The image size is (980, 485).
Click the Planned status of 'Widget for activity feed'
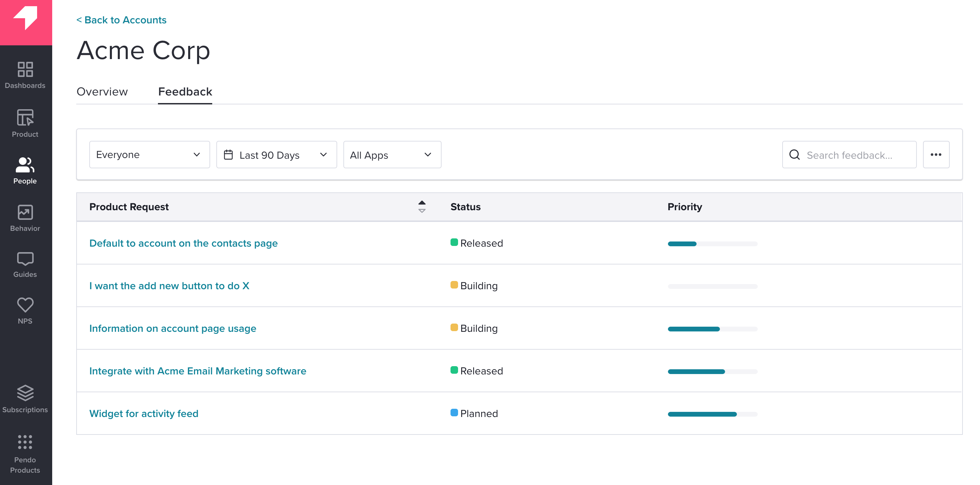point(474,414)
